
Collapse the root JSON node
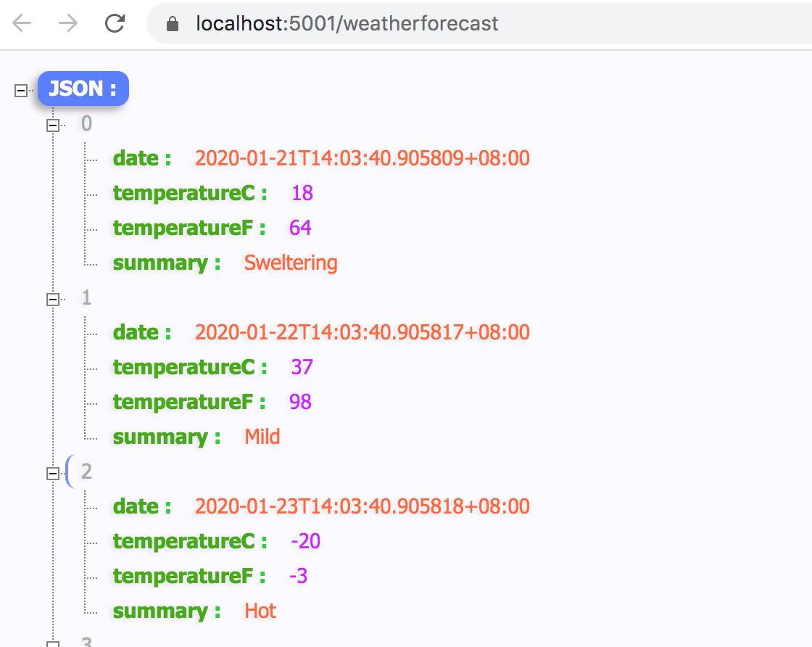pos(21,91)
